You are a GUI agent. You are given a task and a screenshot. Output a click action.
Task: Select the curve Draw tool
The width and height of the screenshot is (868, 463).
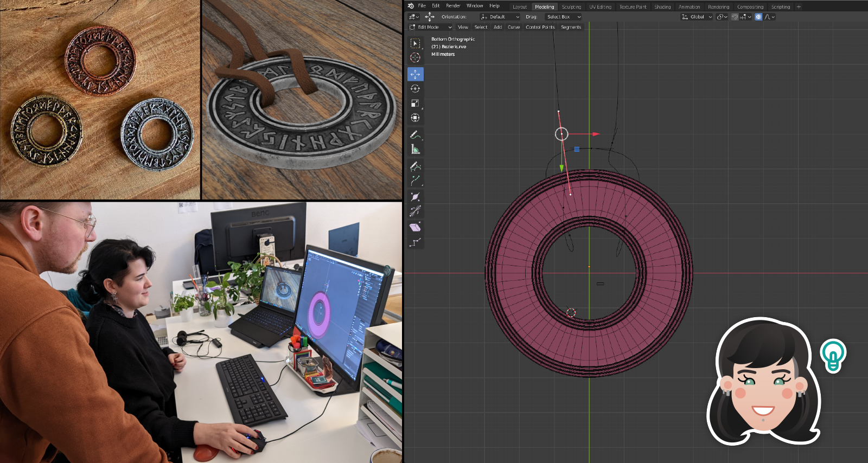pos(415,166)
